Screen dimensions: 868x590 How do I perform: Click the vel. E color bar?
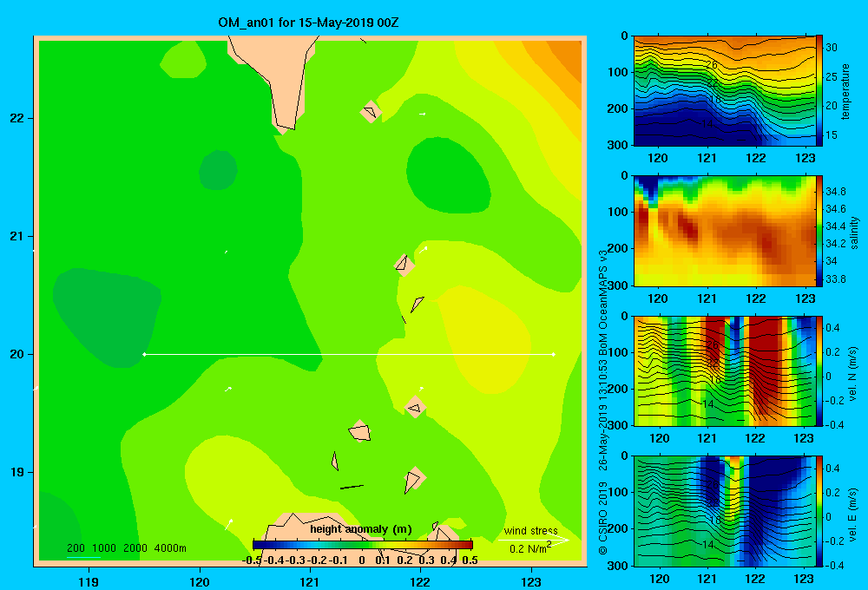(819, 511)
